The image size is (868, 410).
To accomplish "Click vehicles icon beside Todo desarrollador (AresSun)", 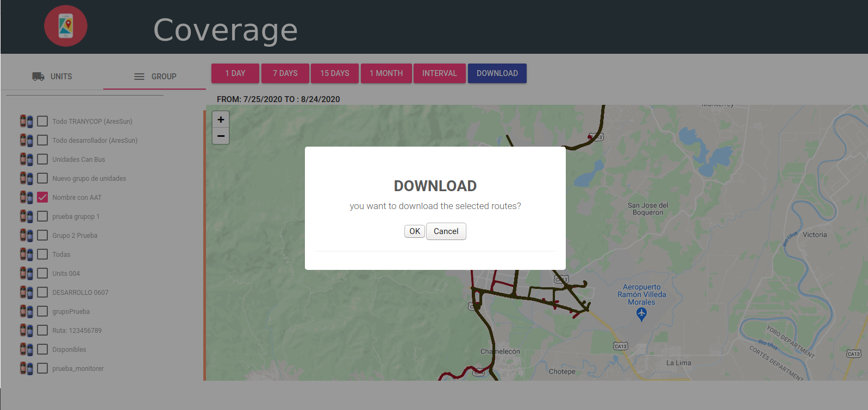I will pos(27,140).
